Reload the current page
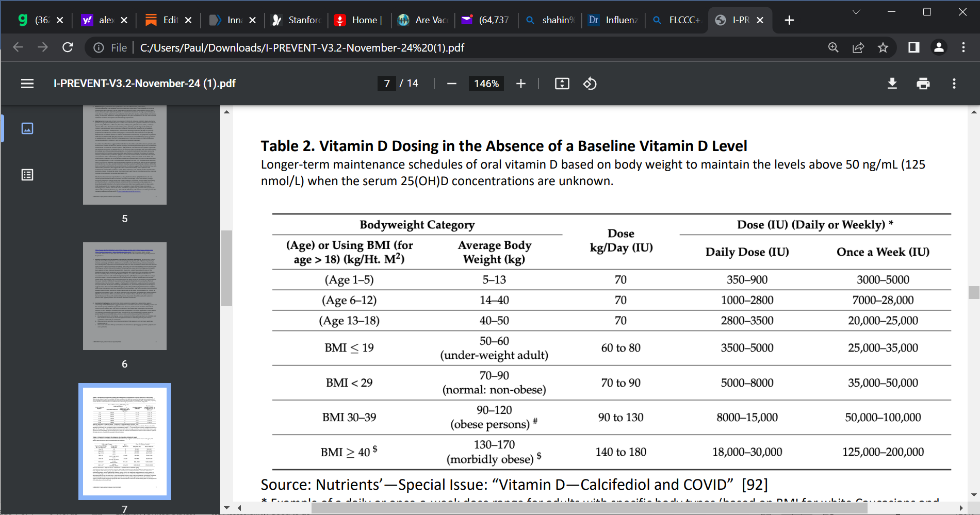The image size is (980, 515). (68, 47)
